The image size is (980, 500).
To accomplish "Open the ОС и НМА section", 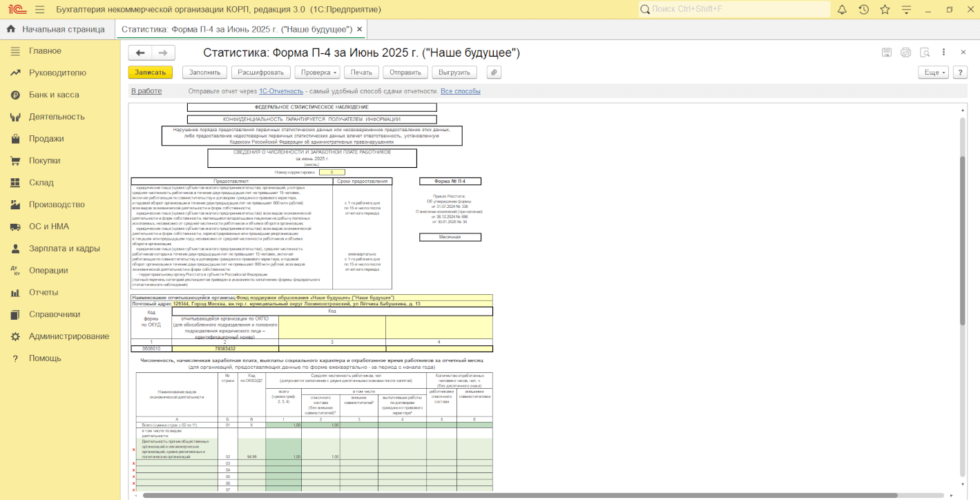I will [49, 227].
